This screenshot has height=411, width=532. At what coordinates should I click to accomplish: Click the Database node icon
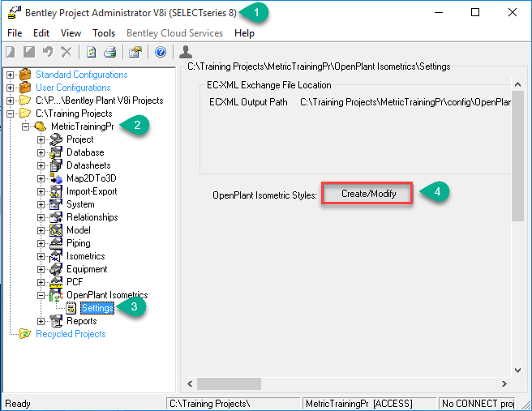tap(56, 152)
